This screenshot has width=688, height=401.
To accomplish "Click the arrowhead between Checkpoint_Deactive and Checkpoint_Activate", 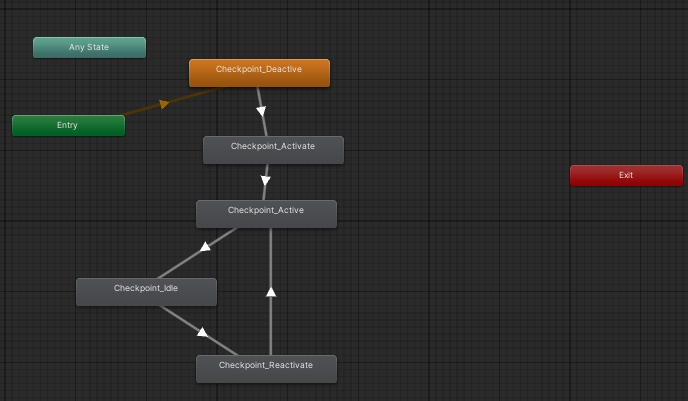I will (x=261, y=111).
